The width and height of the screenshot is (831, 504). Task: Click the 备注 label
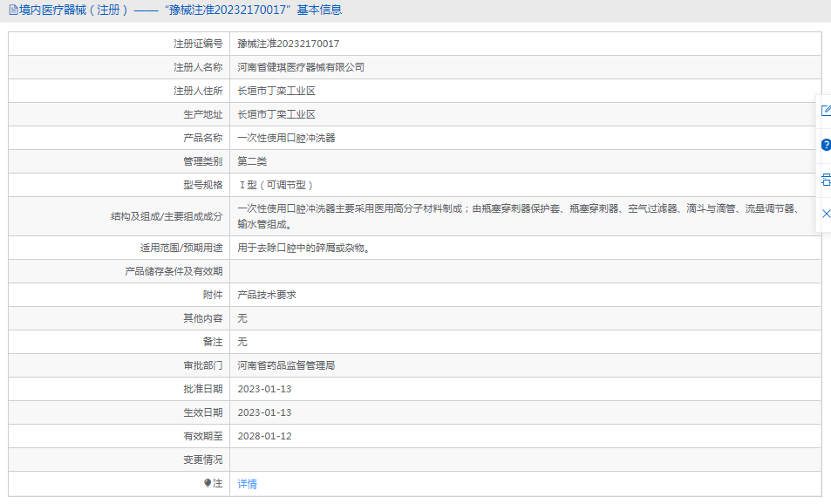[213, 342]
